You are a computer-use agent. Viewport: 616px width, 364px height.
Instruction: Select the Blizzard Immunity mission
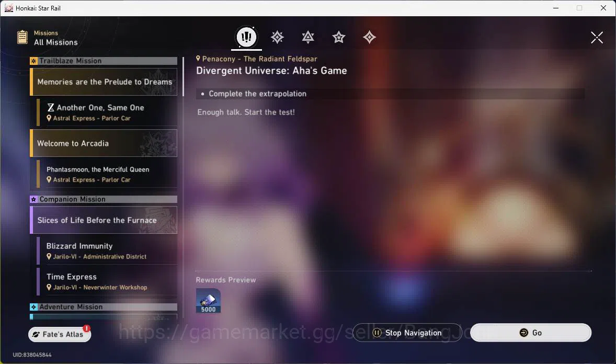point(107,251)
